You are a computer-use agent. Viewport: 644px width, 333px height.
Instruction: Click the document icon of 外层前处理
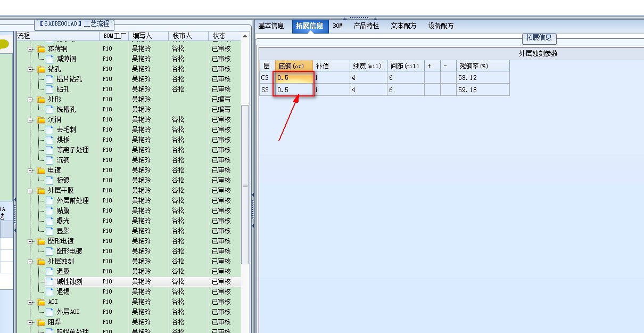click(x=50, y=200)
